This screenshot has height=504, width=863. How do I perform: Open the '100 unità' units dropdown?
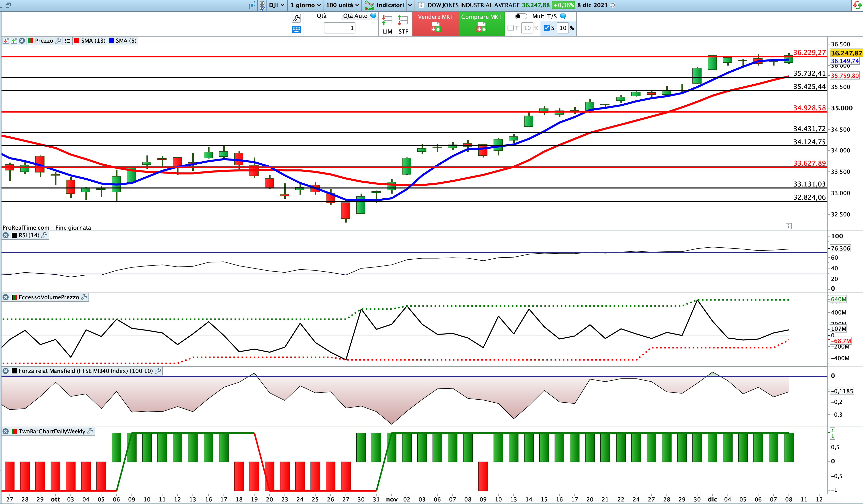[x=343, y=5]
